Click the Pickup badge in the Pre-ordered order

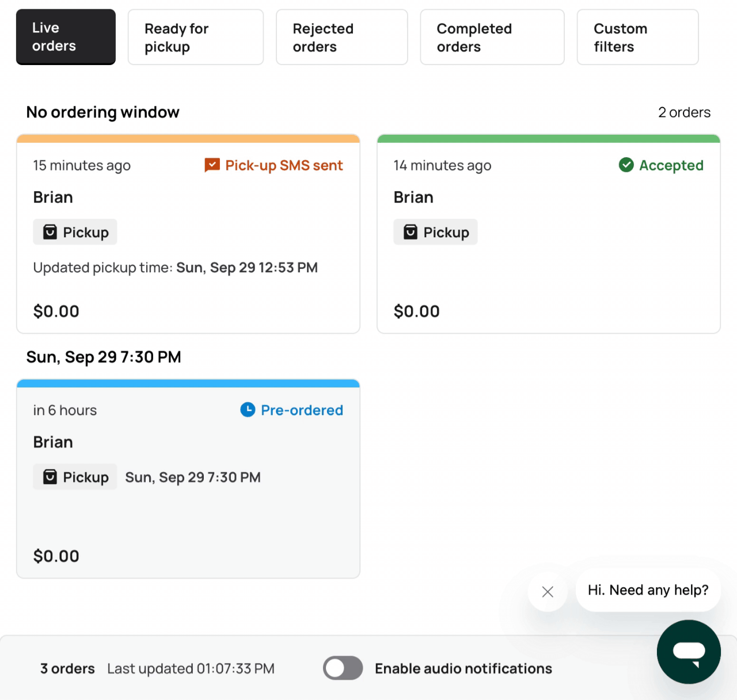coord(75,477)
